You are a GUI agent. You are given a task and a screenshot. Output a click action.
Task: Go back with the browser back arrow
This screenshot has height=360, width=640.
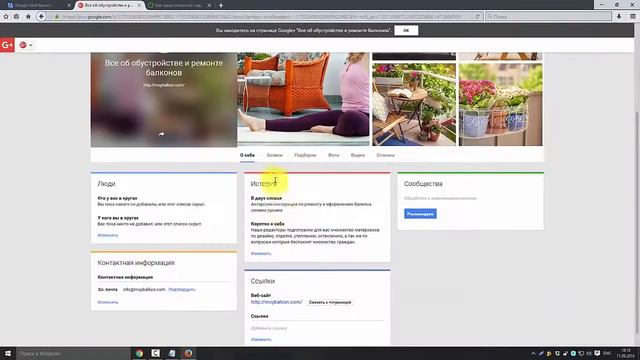(x=41, y=16)
